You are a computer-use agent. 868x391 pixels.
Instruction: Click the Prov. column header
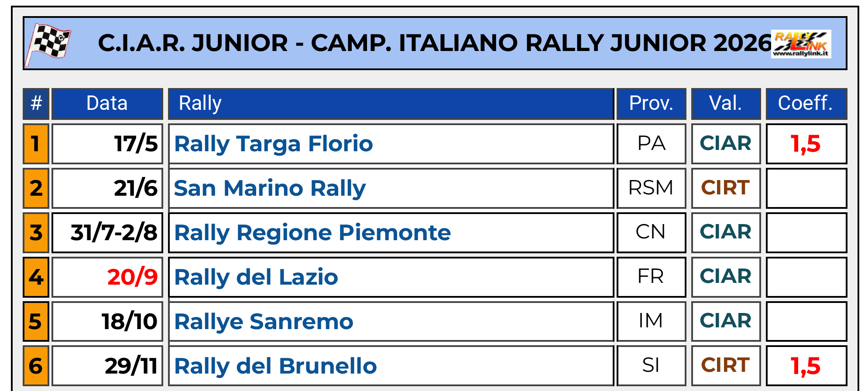click(x=651, y=104)
